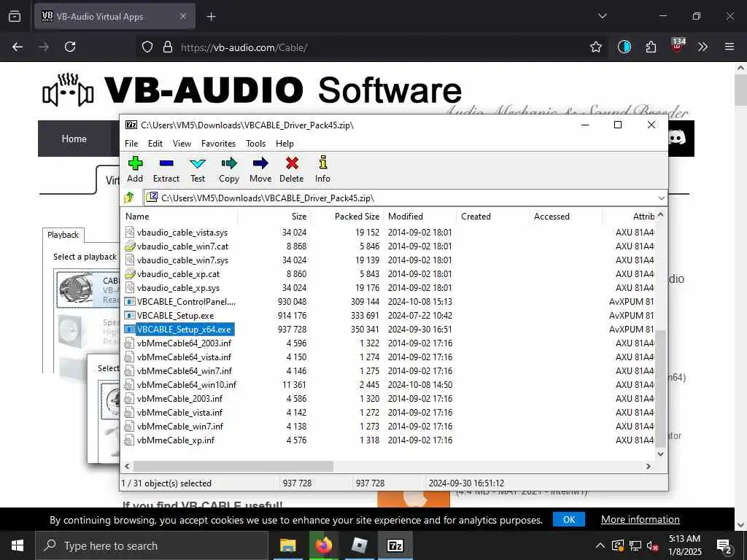This screenshot has width=747, height=560.
Task: Click the Roblox icon in the taskbar
Action: coord(359,545)
